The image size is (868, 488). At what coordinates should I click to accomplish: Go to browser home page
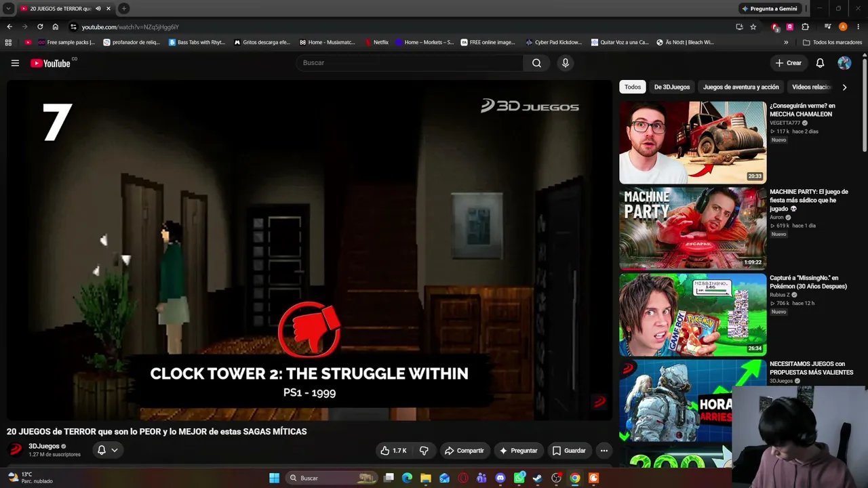56,27
